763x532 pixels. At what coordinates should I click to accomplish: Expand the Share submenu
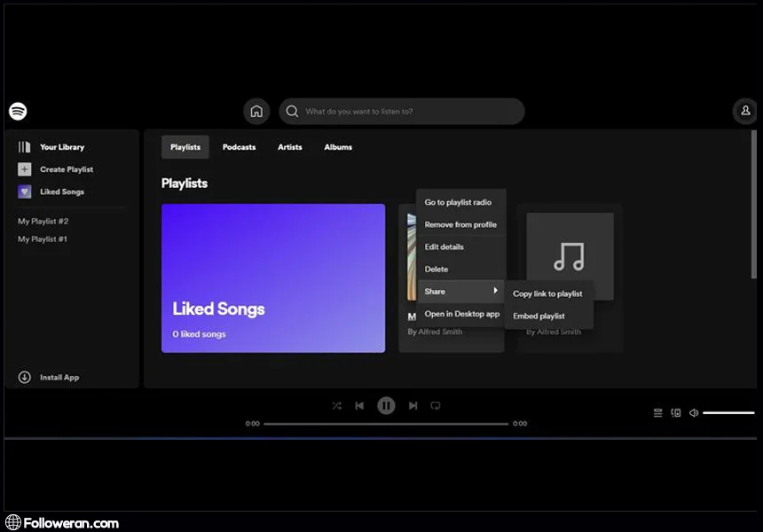click(x=460, y=292)
